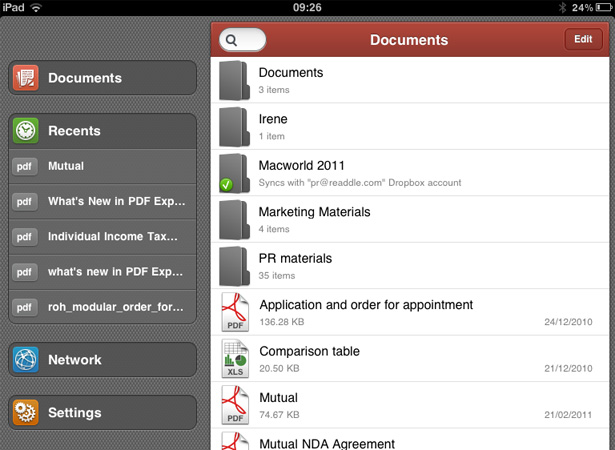Tap the pdf badge next to Mutual in Recents

[24, 166]
